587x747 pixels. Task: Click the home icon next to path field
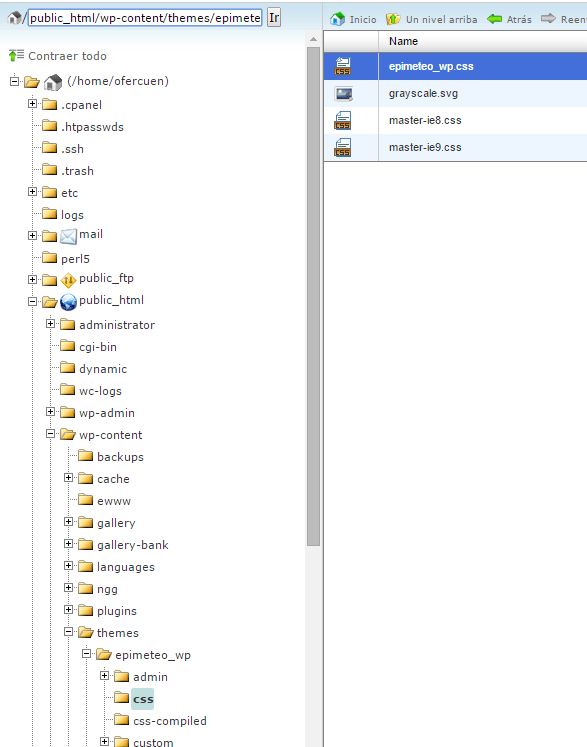(14, 18)
